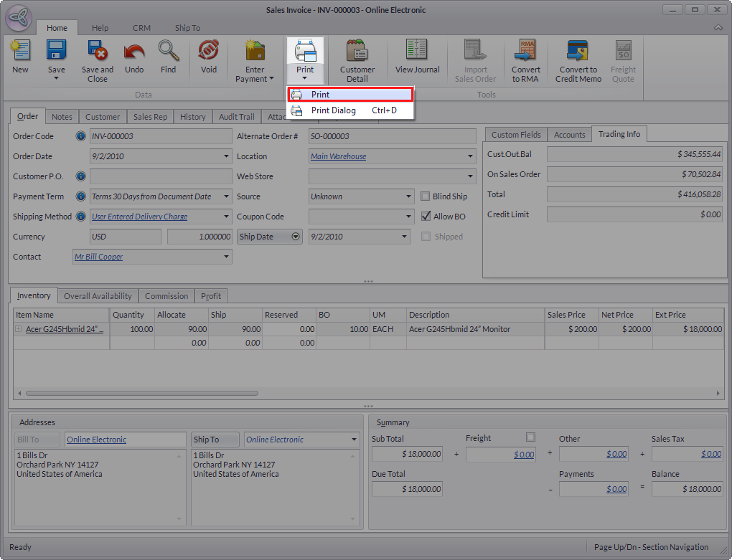
Task: Expand the Payment Term dropdown
Action: (226, 196)
